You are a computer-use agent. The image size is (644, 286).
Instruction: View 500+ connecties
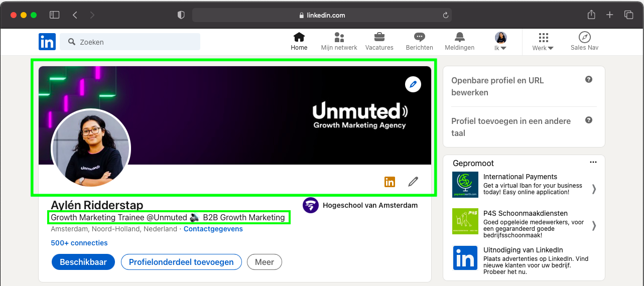tap(79, 243)
